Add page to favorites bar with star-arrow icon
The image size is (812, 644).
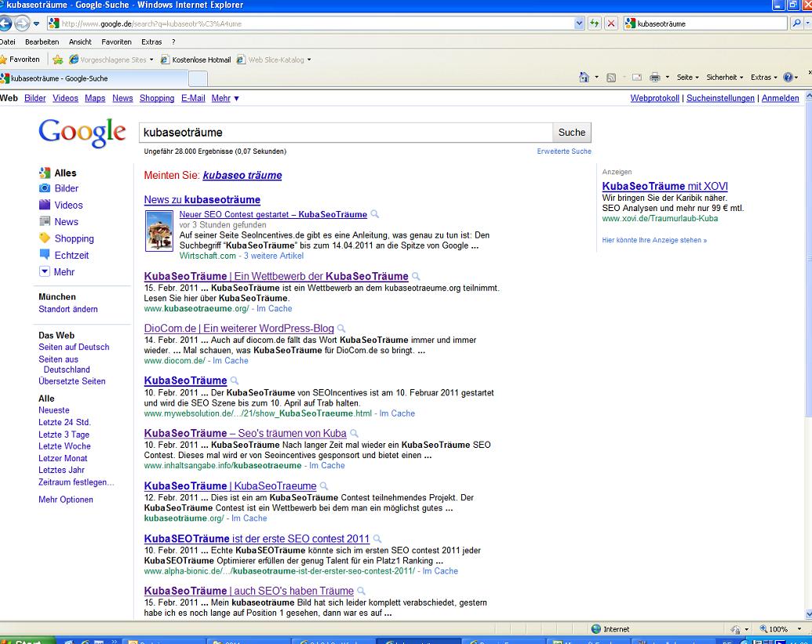[x=57, y=60]
